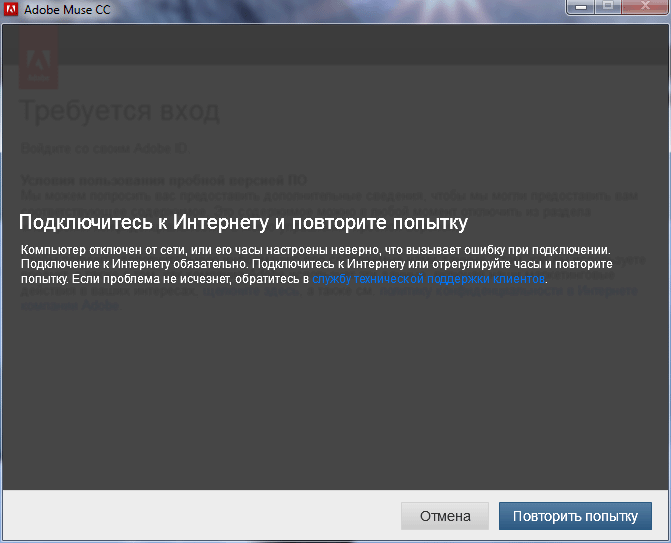Close the Adobe Muse CC window
The width and height of the screenshot is (671, 543).
pyautogui.click(x=646, y=6)
